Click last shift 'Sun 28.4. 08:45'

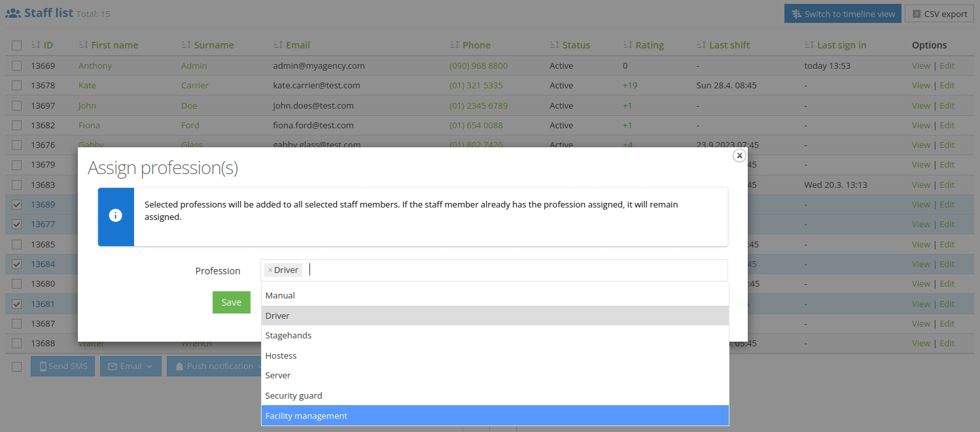pyautogui.click(x=726, y=86)
